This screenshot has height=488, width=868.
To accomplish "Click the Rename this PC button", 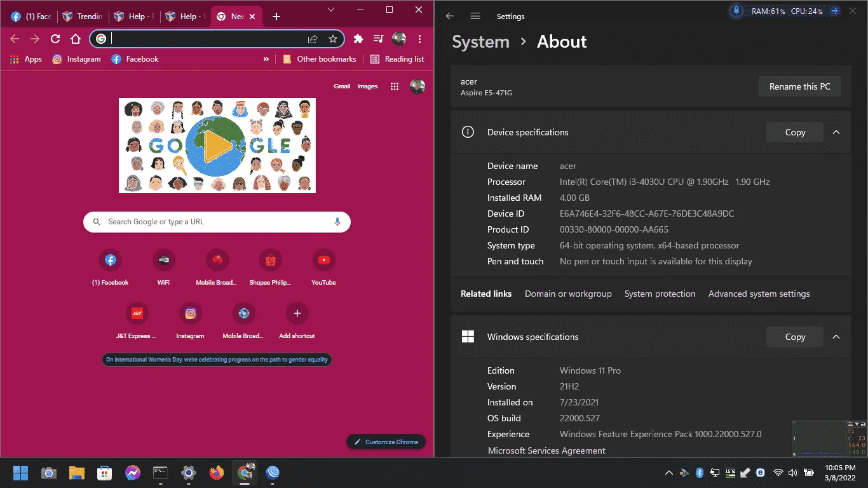I will coord(800,86).
